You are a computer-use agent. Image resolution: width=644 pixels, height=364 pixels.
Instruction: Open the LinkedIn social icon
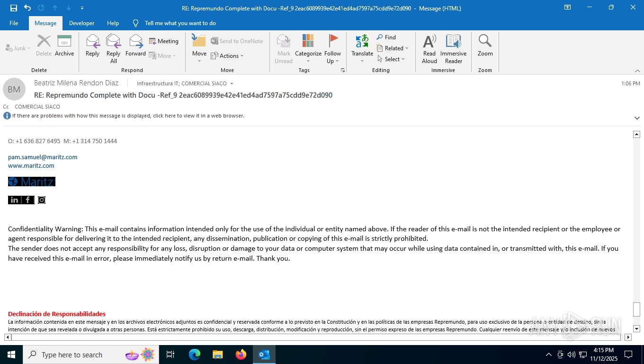point(14,200)
